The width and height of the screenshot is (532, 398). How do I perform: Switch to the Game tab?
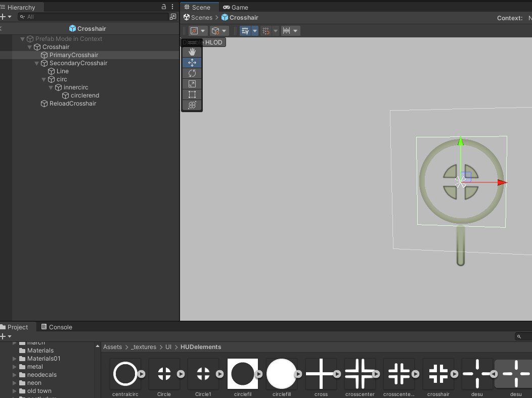236,7
